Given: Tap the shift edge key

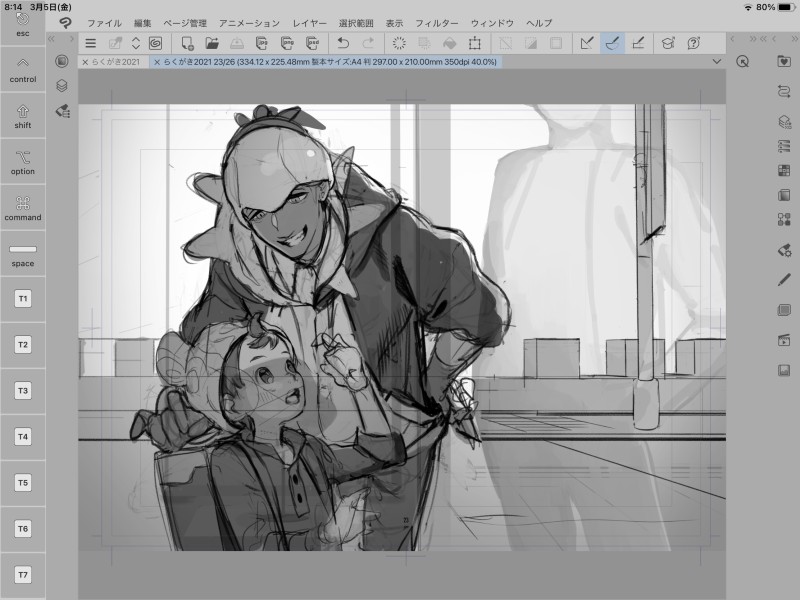Looking at the screenshot, I should point(22,116).
